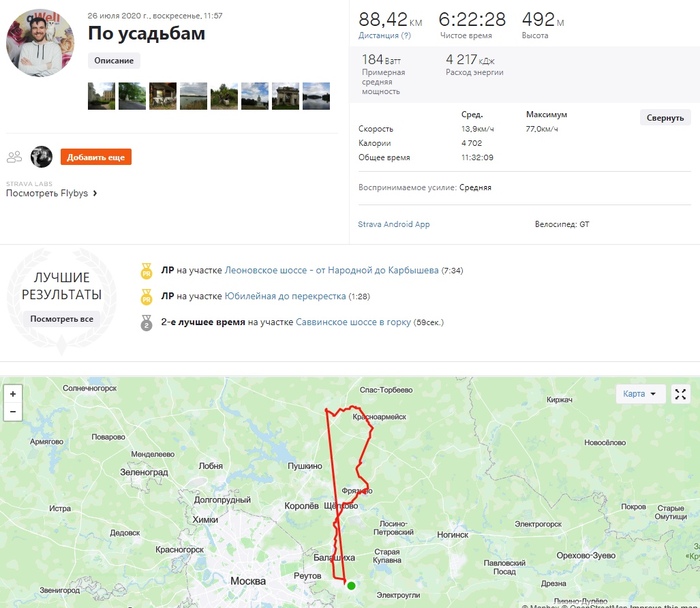Open the Дистанция (?) link
Screen dimensions: 700x608
(384, 35)
